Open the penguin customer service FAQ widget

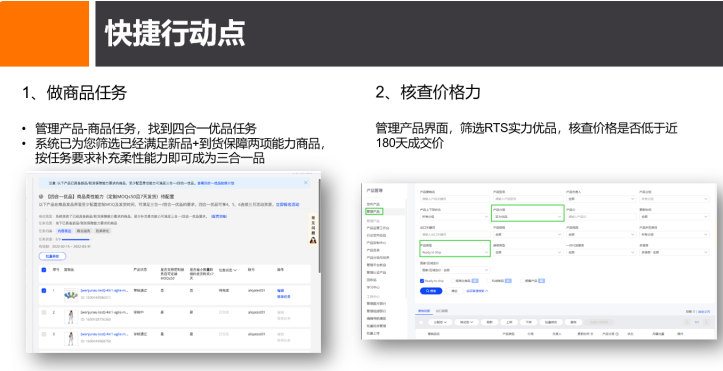click(313, 230)
